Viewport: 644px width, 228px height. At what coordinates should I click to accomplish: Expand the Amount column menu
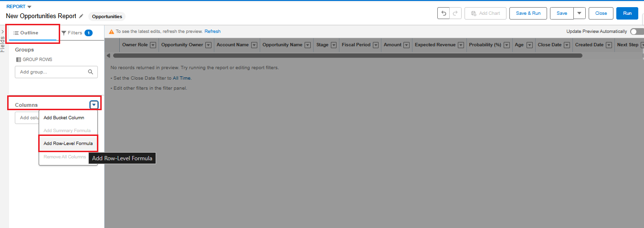(407, 45)
